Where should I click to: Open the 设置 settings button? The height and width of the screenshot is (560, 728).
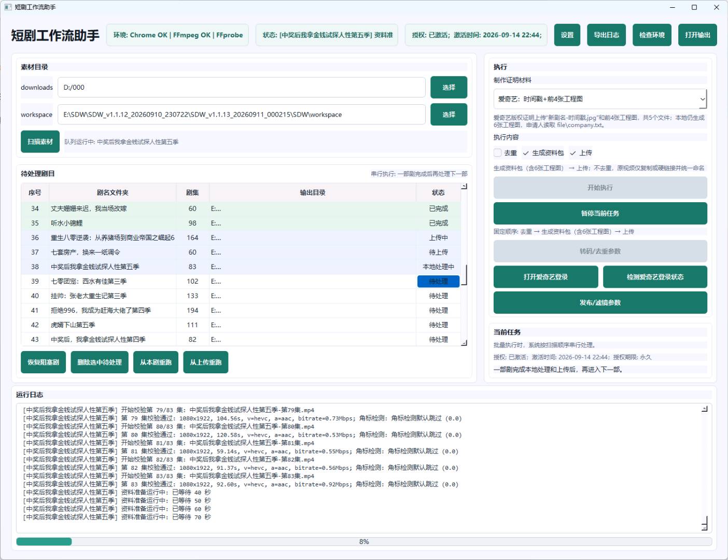pos(567,35)
